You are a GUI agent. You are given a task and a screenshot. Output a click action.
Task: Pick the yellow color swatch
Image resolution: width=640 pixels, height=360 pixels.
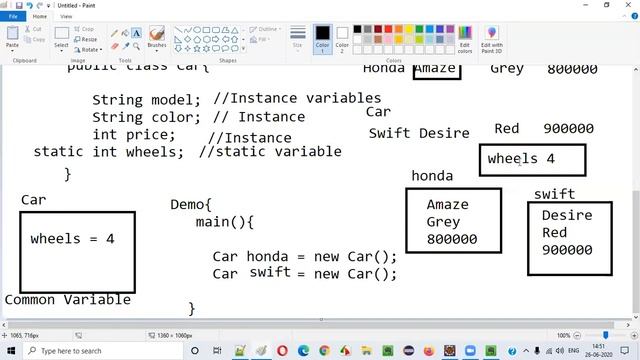409,29
